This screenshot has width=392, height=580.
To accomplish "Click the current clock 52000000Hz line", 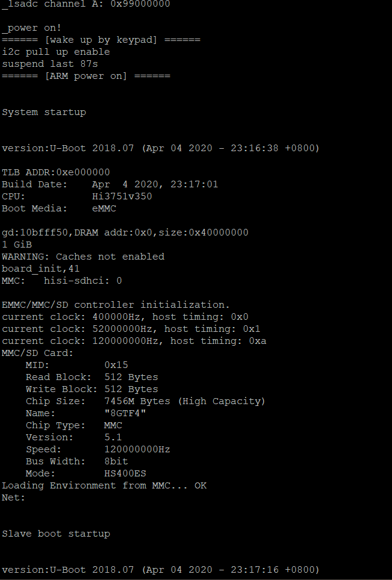I will coord(131,329).
